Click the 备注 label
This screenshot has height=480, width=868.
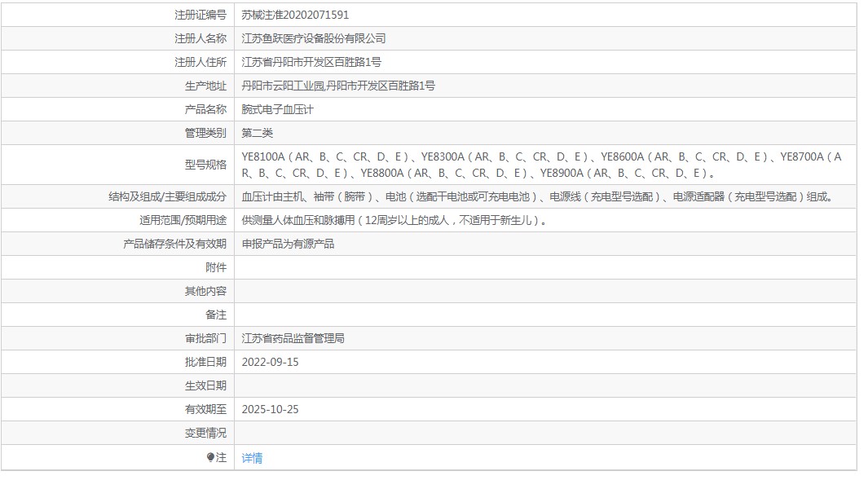tap(216, 315)
